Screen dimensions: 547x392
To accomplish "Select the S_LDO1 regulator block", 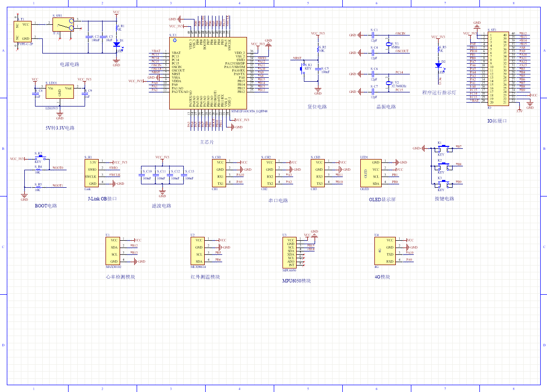I will [60, 91].
